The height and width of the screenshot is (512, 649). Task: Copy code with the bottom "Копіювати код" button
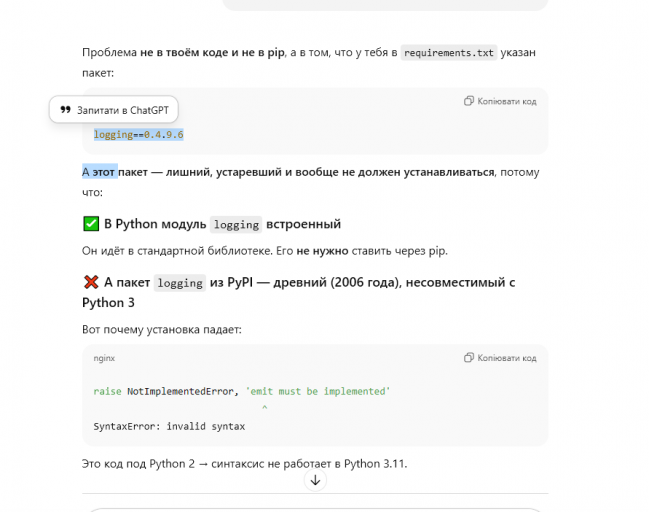click(x=501, y=358)
